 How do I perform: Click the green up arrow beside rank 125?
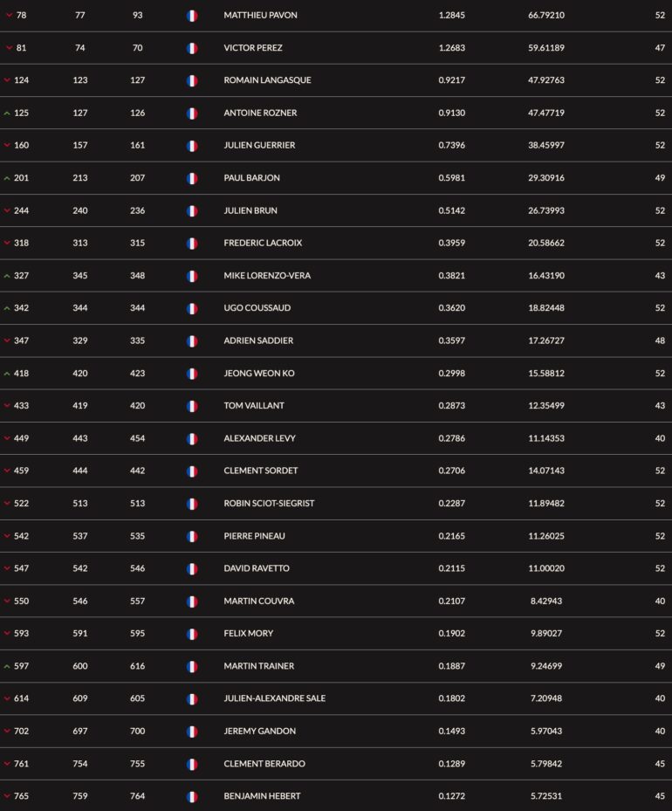pyautogui.click(x=7, y=113)
